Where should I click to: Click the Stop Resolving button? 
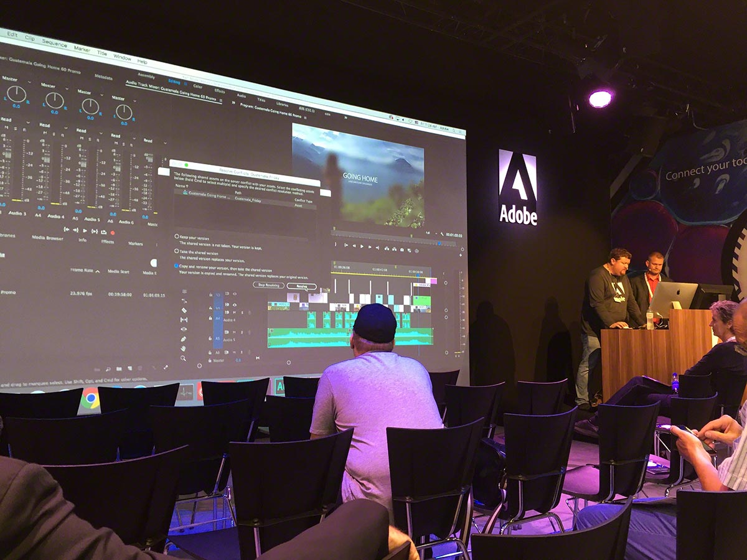(268, 285)
